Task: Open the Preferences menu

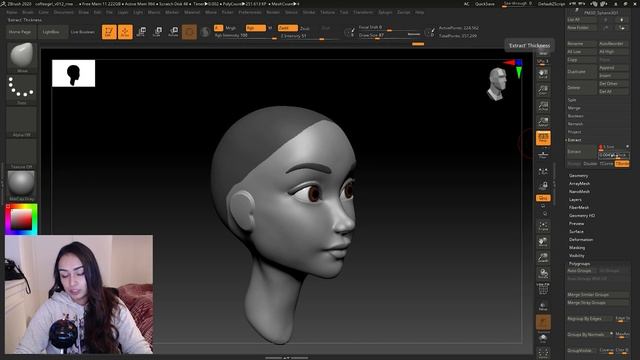Action: (x=250, y=12)
